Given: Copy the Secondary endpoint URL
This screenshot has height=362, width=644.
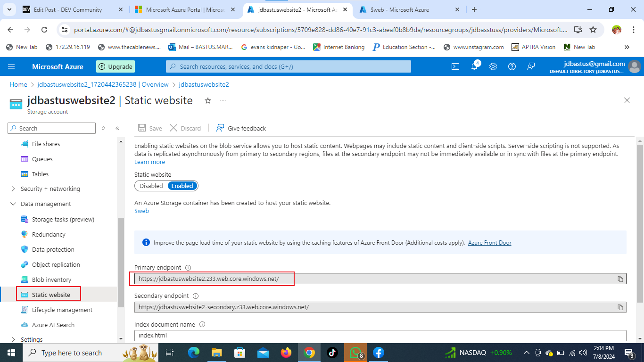Looking at the screenshot, I should 620,307.
